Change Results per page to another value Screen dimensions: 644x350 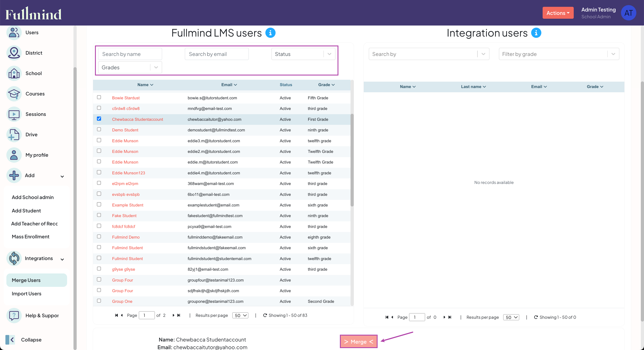tap(240, 315)
